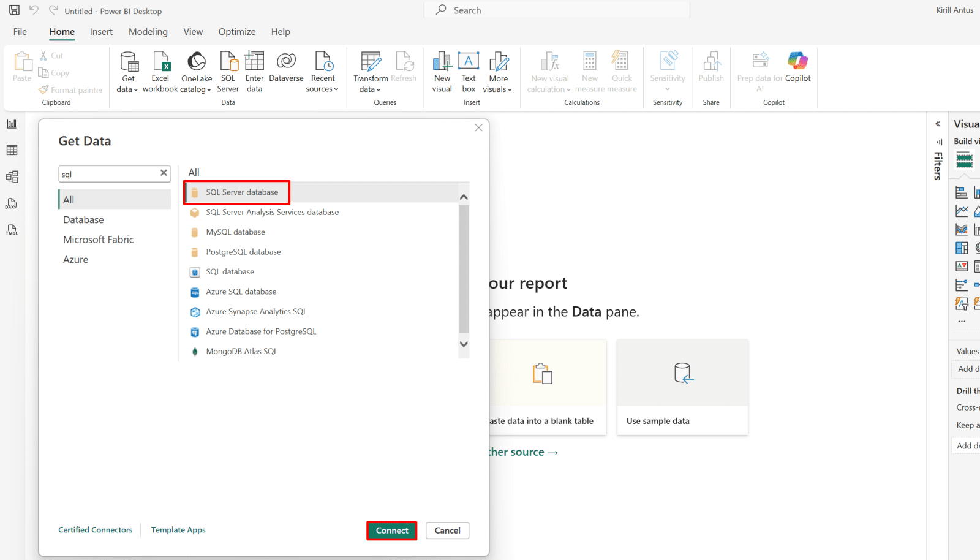Open the Modeling ribbon tab
The image size is (980, 560).
pyautogui.click(x=148, y=32)
